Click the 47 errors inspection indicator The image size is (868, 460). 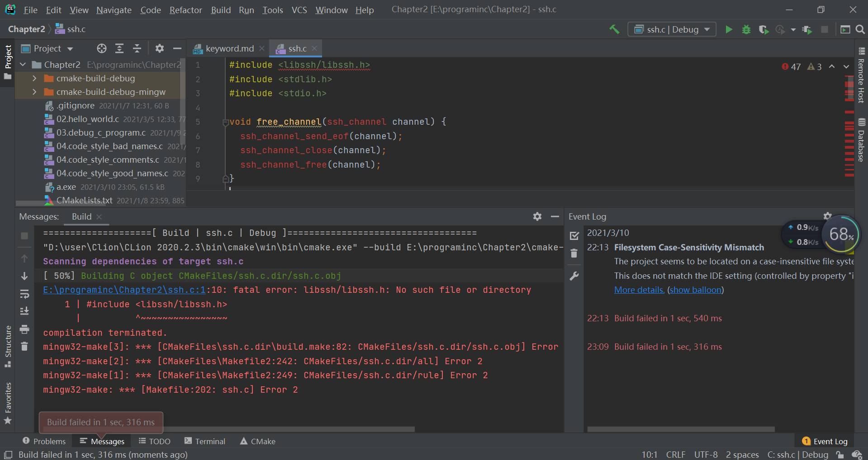click(791, 67)
